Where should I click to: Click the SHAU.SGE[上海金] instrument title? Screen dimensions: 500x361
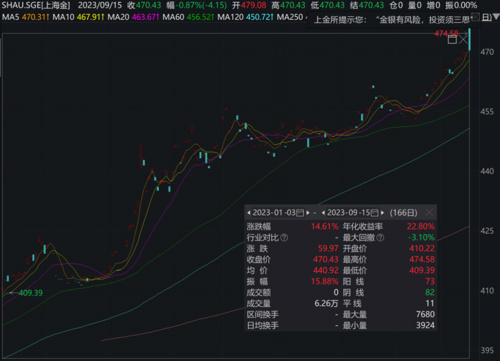pyautogui.click(x=36, y=5)
